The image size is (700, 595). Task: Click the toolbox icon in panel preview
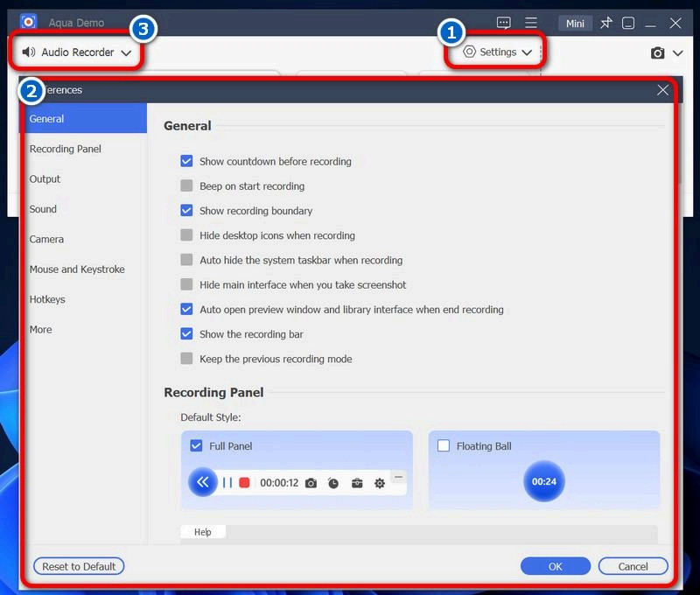tap(357, 483)
